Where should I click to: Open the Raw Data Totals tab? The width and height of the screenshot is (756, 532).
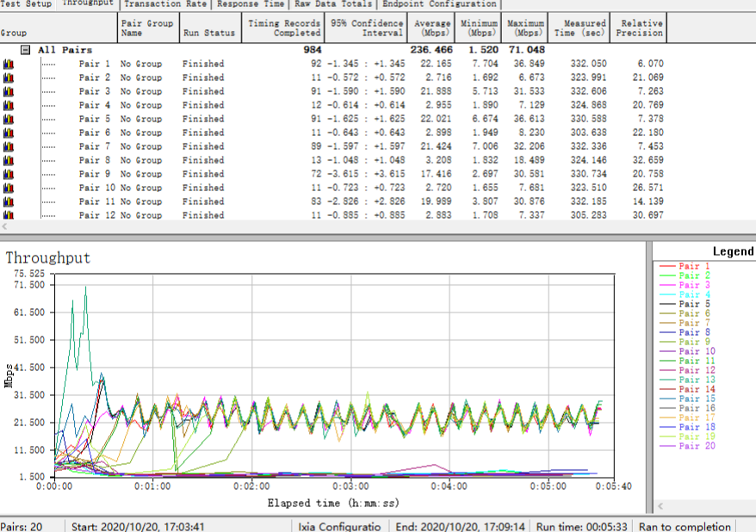tap(333, 4)
